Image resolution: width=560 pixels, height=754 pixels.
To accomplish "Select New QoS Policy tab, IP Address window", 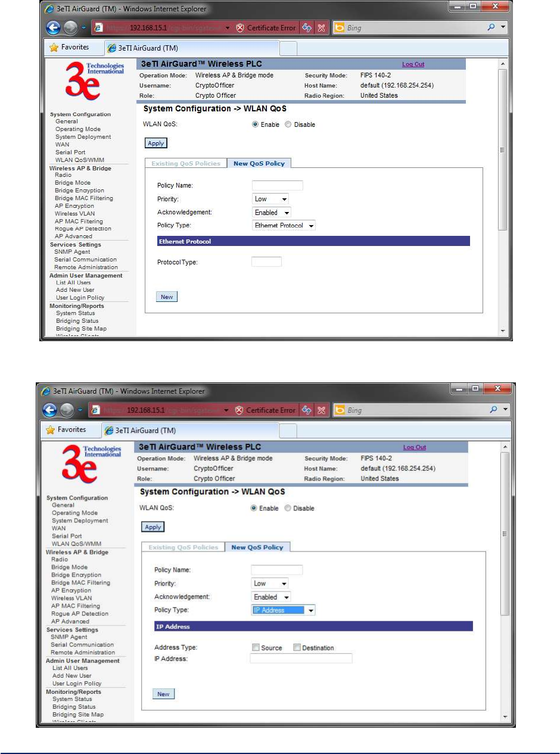I will pos(257,547).
